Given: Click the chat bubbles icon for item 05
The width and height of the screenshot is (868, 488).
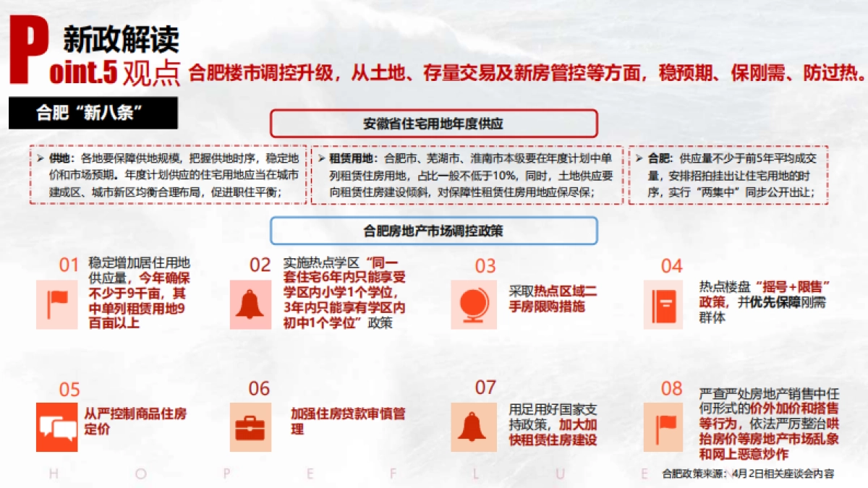Looking at the screenshot, I should pyautogui.click(x=58, y=426).
